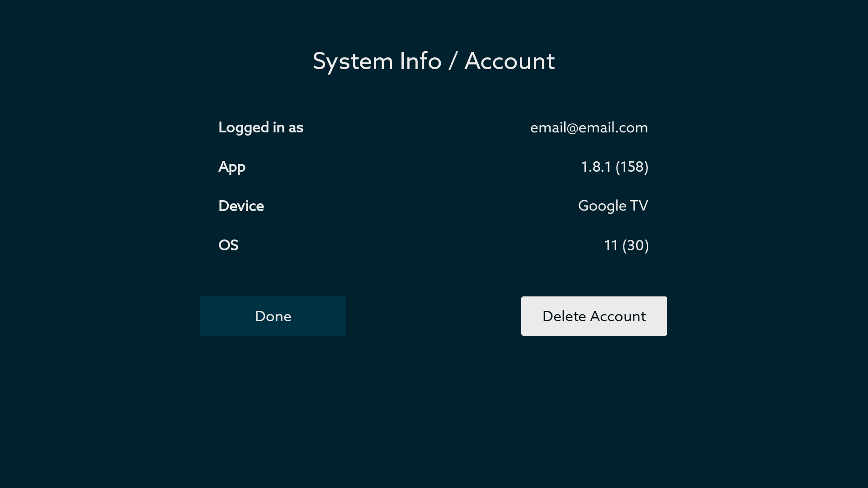Select the Google TV device value
Image resolution: width=868 pixels, height=488 pixels.
(613, 206)
